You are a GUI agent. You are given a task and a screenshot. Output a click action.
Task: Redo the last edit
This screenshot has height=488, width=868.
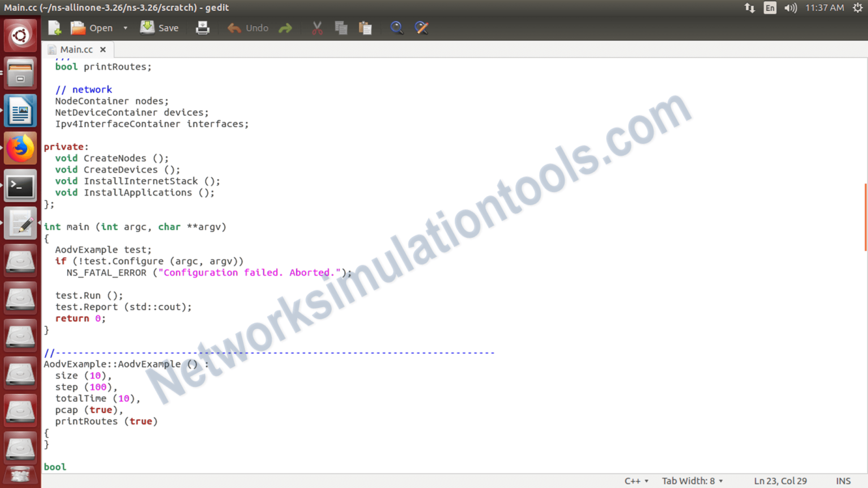click(x=285, y=27)
